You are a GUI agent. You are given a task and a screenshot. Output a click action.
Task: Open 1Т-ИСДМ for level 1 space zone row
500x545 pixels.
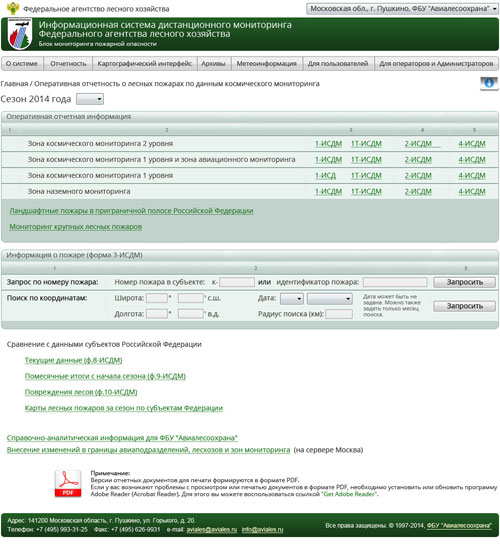[x=366, y=176]
